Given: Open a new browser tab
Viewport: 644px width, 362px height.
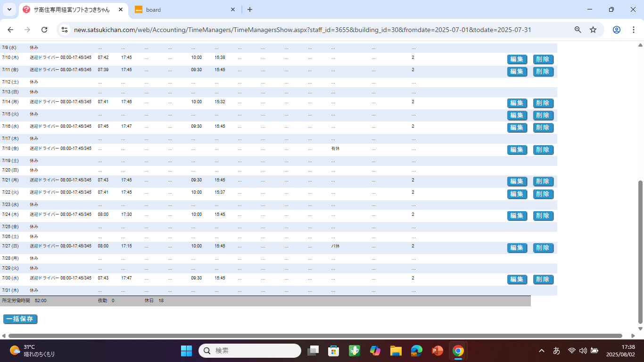Looking at the screenshot, I should [250, 9].
